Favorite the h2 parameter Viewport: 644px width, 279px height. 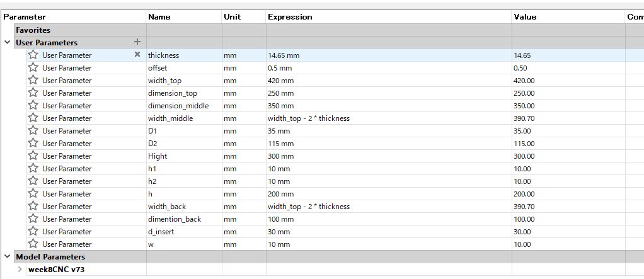click(33, 181)
